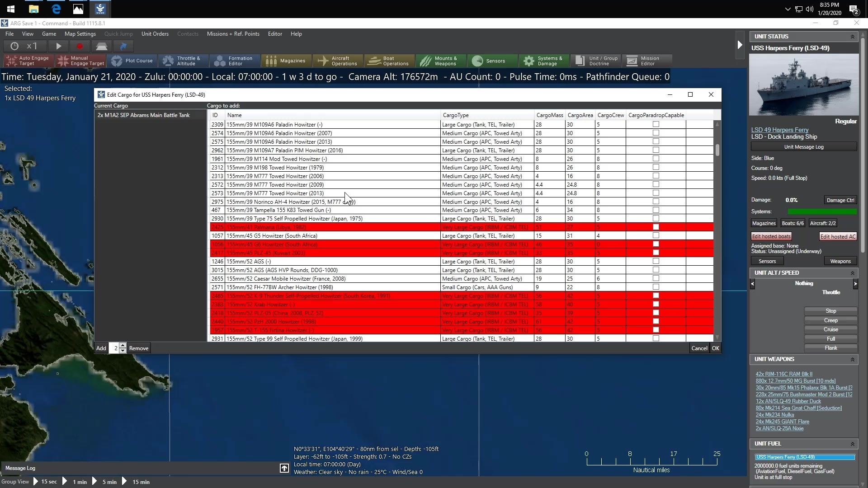Click the USS Harpers Ferry fuel bar
Screen dimensions: 868x488
[x=805, y=457]
